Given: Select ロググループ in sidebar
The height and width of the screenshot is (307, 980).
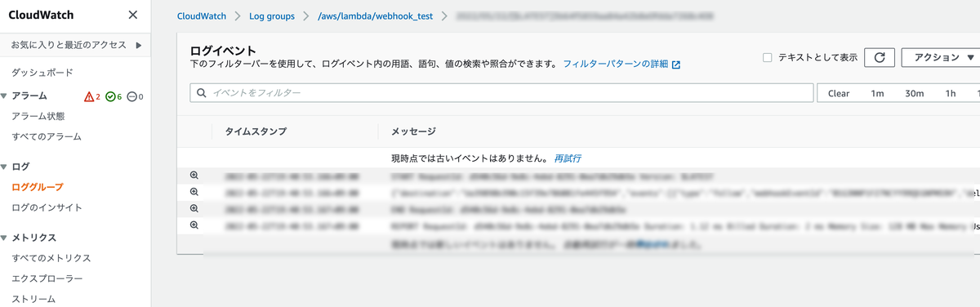Looking at the screenshot, I should pos(37,187).
